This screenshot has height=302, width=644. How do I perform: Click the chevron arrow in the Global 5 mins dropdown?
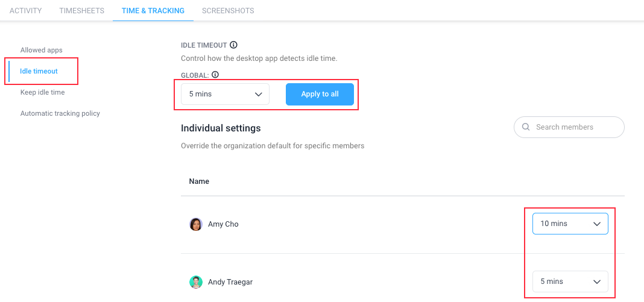(258, 95)
